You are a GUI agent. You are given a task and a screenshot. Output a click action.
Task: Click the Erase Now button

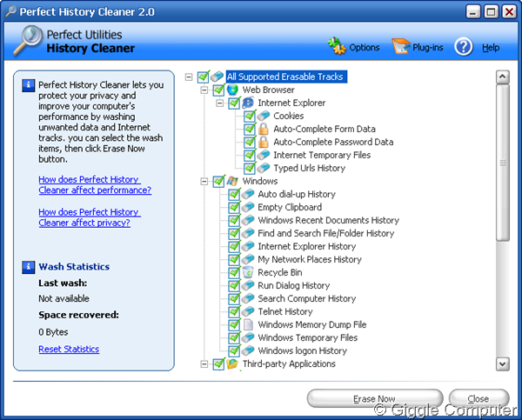click(375, 398)
